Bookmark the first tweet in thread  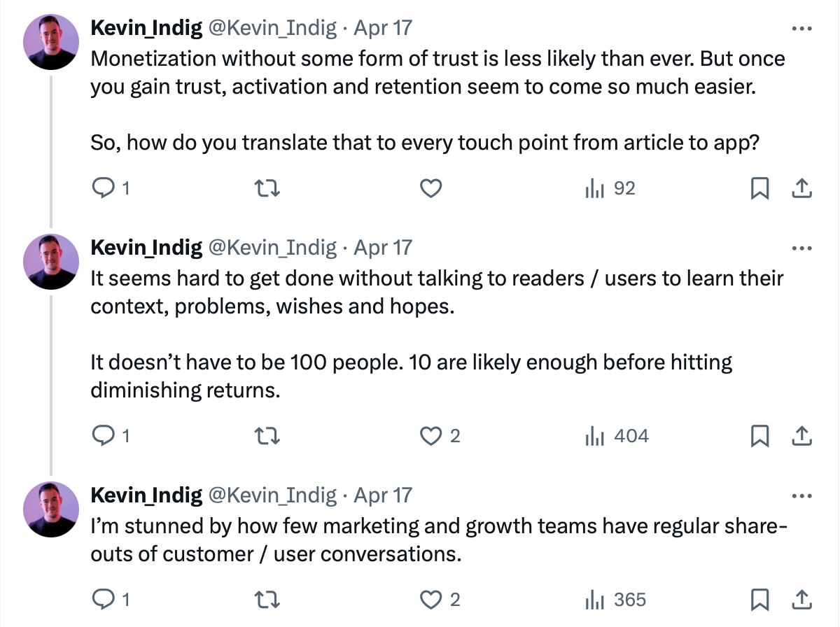coord(759,188)
